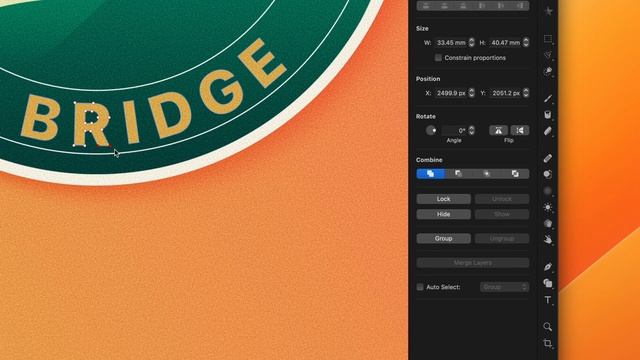The image size is (640, 360).
Task: Open the Color Adjustments sun tool
Action: 548,207
